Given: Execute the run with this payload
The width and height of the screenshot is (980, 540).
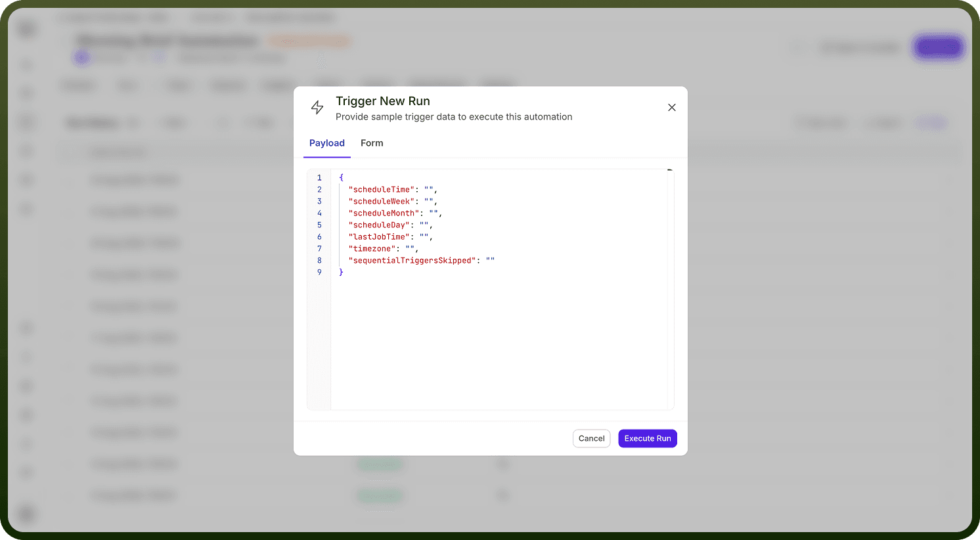Looking at the screenshot, I should (x=648, y=438).
